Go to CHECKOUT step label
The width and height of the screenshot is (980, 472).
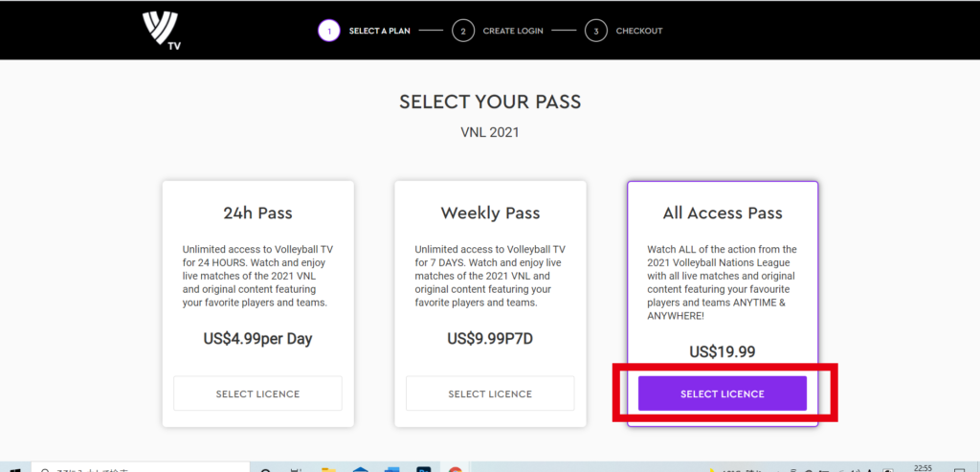point(638,31)
